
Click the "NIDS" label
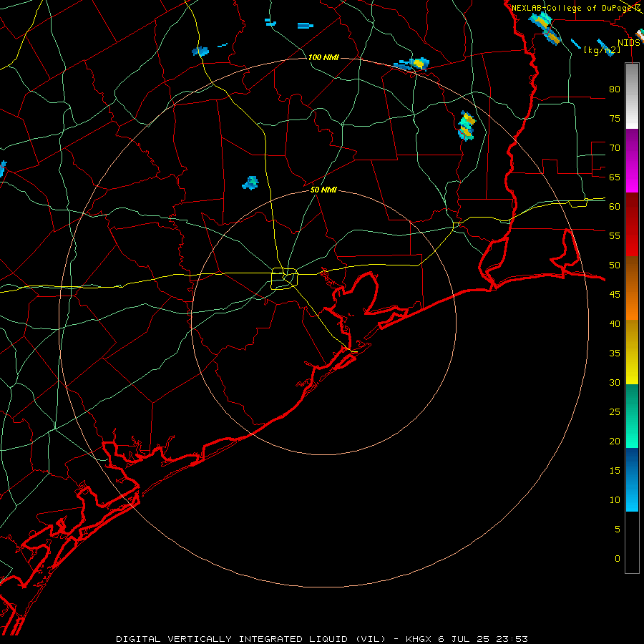pos(629,43)
